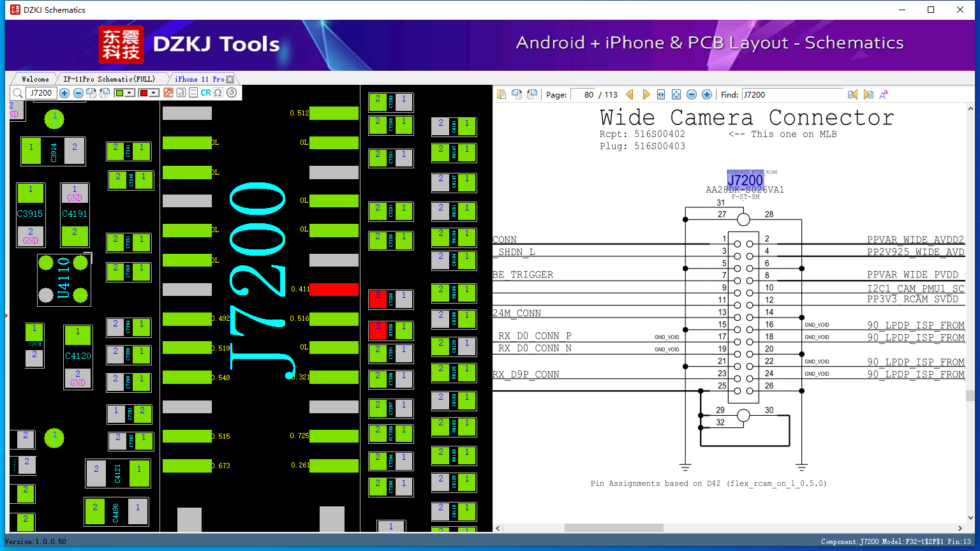Viewport: 980px width, 551px height.
Task: Zoom out on PCB layout view
Action: click(x=78, y=93)
